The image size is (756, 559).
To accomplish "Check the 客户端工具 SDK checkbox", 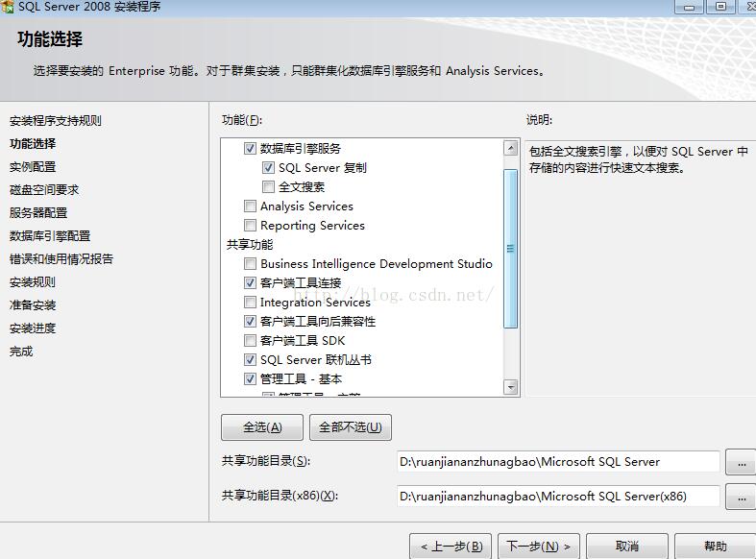I will click(250, 341).
